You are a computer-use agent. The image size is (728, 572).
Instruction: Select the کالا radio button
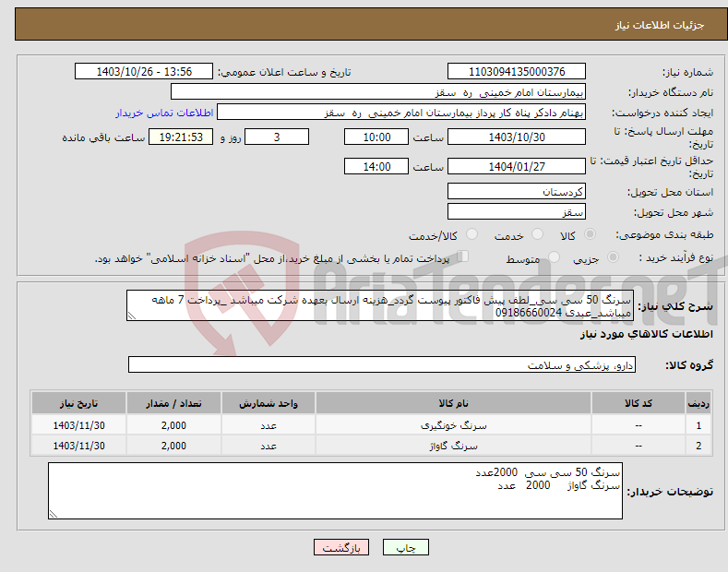[x=590, y=234]
